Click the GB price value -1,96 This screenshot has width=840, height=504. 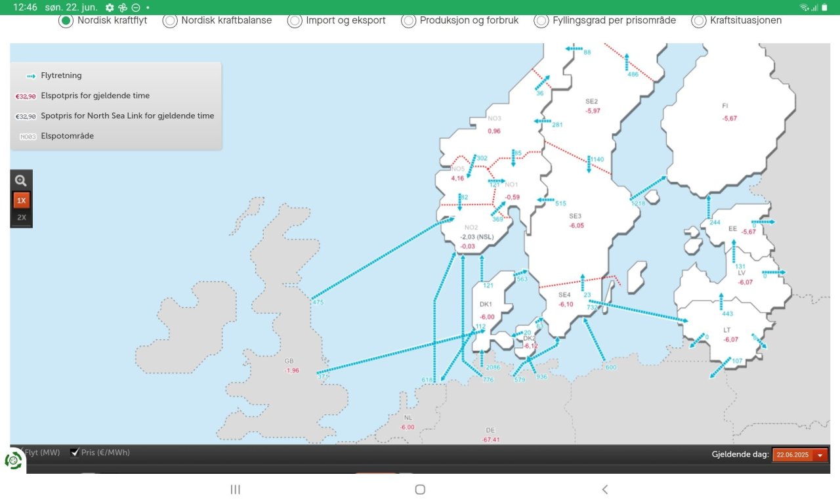click(x=291, y=371)
